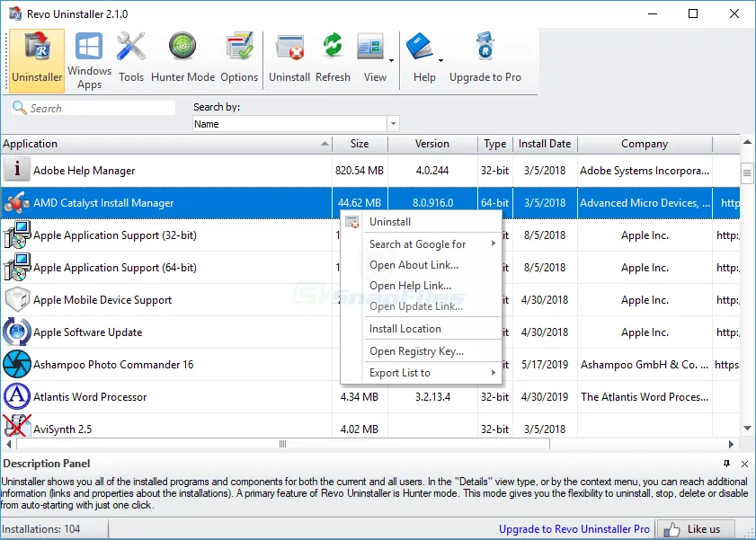
Task: Click The Atlantis Word Proces... company cell
Action: tap(645, 397)
